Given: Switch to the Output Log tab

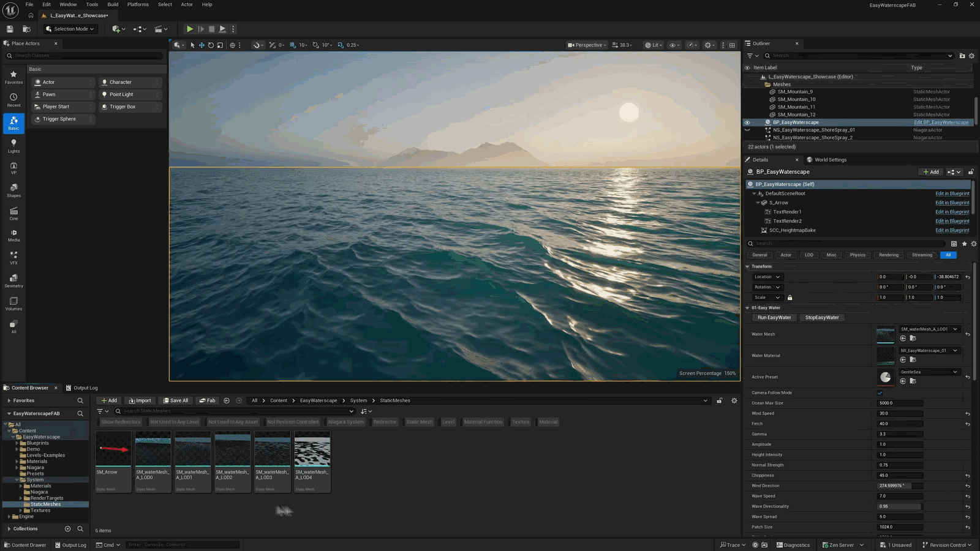Looking at the screenshot, I should (x=82, y=388).
